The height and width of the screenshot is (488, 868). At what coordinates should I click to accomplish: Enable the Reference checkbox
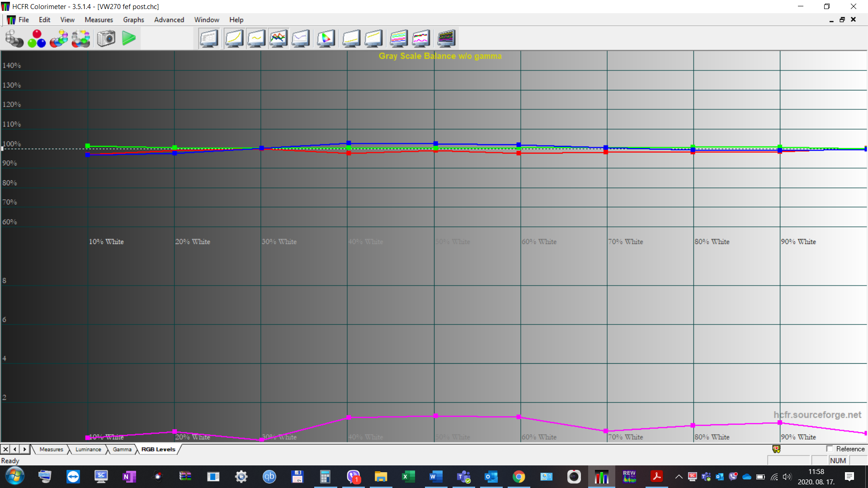point(830,449)
